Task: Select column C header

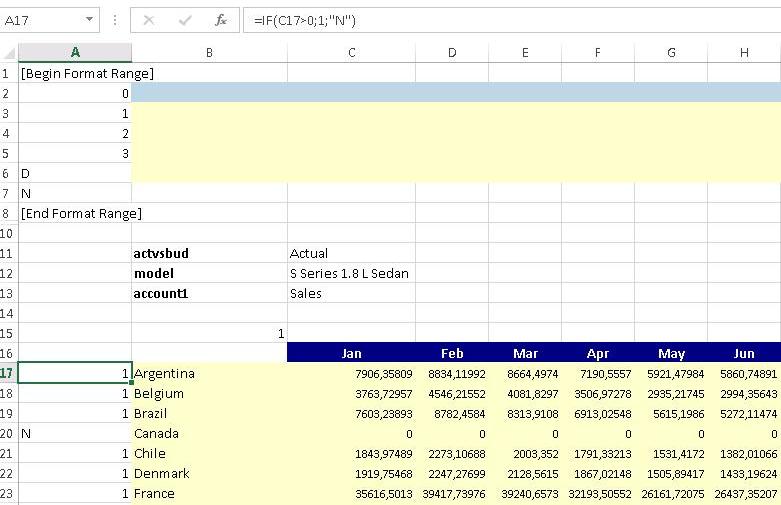Action: click(x=351, y=53)
